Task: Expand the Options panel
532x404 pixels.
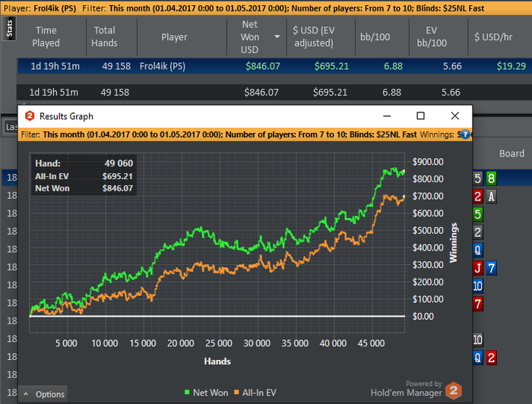Action: coord(43,394)
